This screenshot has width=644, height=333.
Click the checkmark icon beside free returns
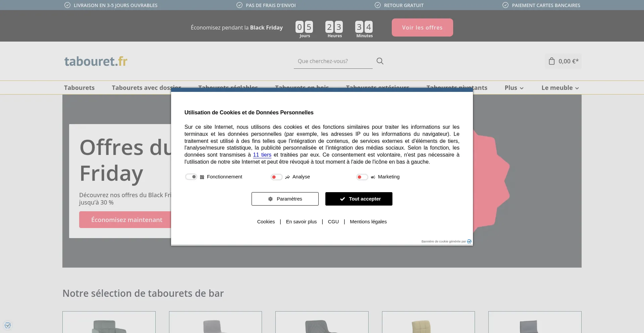[378, 5]
